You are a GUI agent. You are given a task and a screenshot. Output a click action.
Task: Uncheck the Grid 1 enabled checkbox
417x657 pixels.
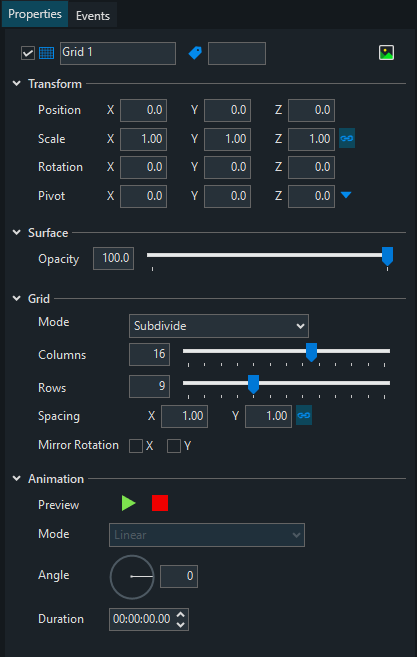coord(28,53)
